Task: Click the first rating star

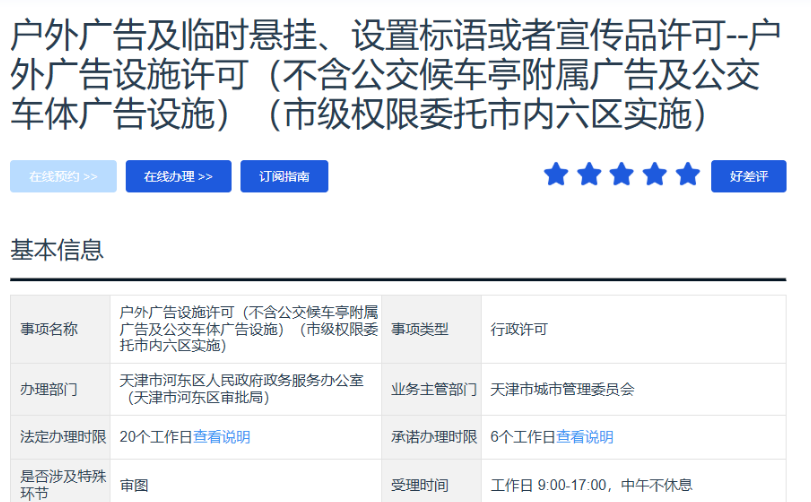Action: [x=555, y=175]
